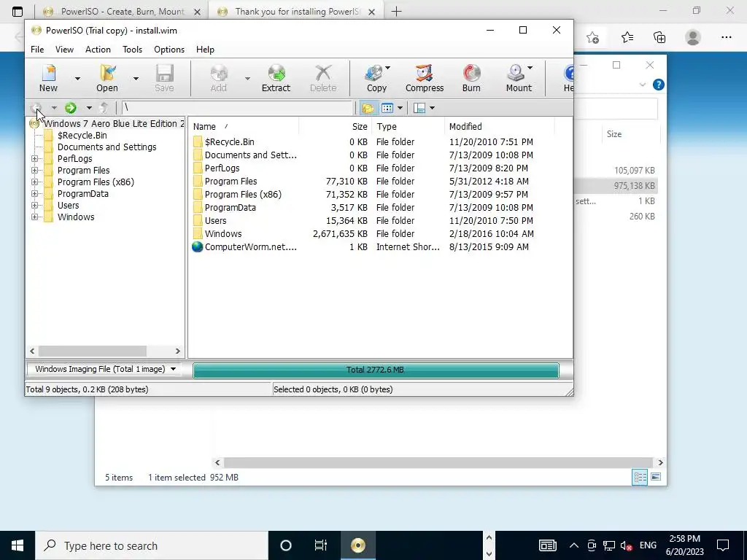
Task: Open a new browser tab
Action: click(x=396, y=12)
